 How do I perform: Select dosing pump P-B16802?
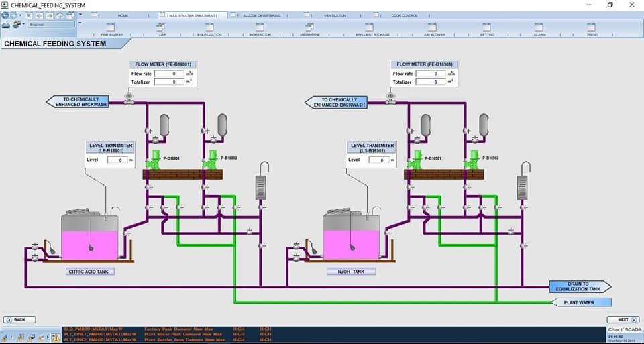coord(211,160)
